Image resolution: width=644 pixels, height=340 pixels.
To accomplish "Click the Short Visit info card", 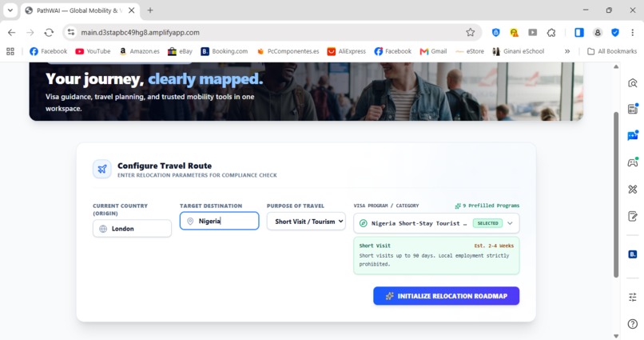I will click(x=436, y=255).
